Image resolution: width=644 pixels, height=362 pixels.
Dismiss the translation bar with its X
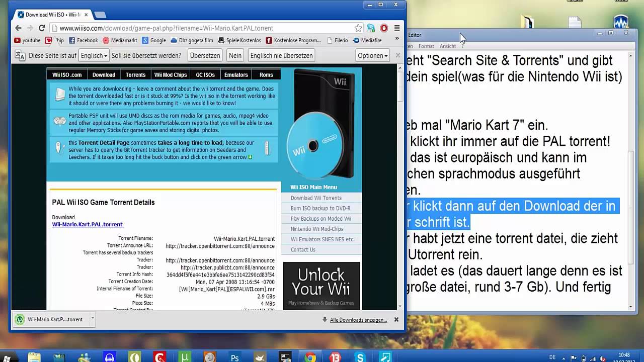coord(398,55)
